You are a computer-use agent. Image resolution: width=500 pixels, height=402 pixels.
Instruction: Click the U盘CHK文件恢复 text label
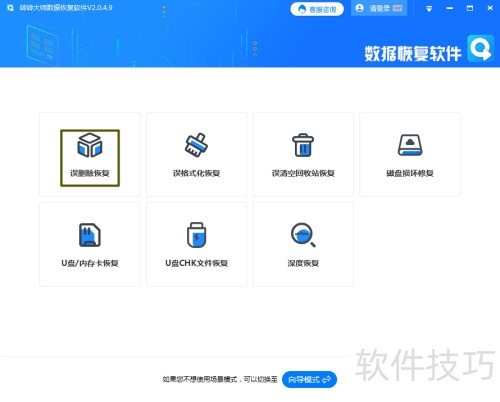196,263
